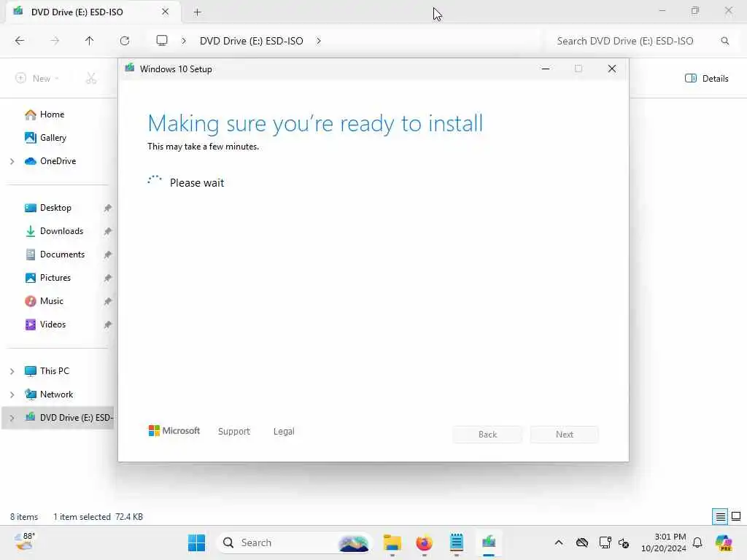Switch to large icons view layout
Viewport: 747px width, 560px height.
pos(736,517)
